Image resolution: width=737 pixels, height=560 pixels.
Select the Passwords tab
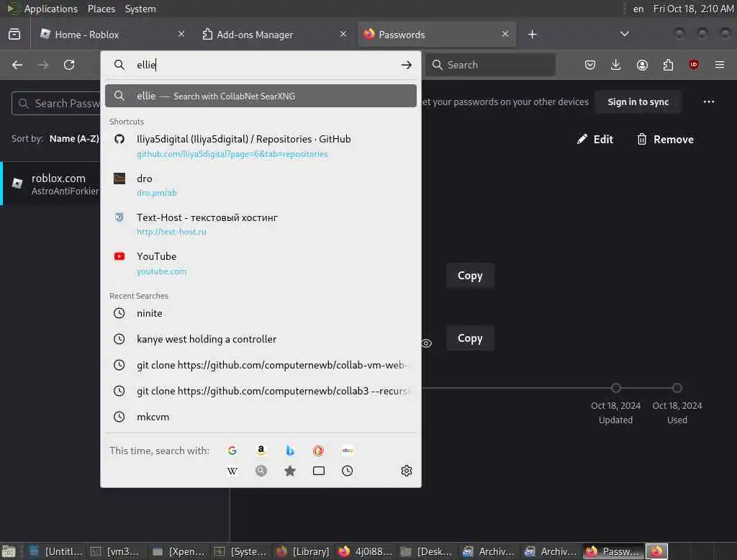pyautogui.click(x=437, y=35)
